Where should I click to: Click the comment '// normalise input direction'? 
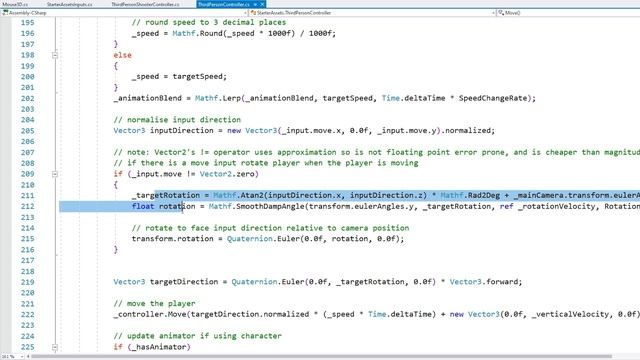(177, 120)
